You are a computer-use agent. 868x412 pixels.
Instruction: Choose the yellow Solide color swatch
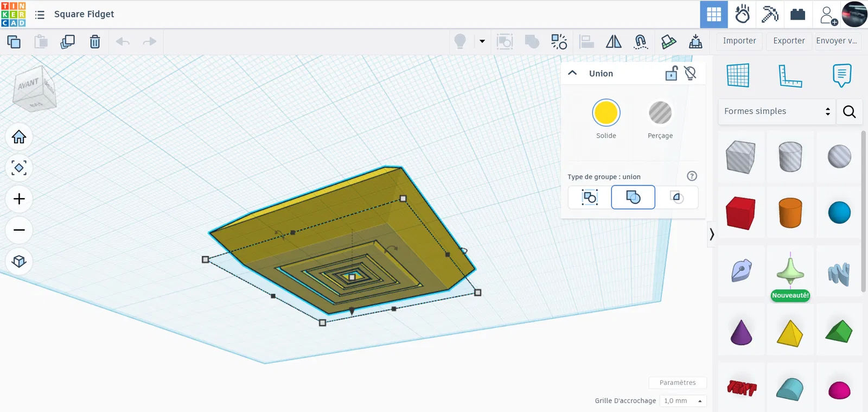[606, 113]
